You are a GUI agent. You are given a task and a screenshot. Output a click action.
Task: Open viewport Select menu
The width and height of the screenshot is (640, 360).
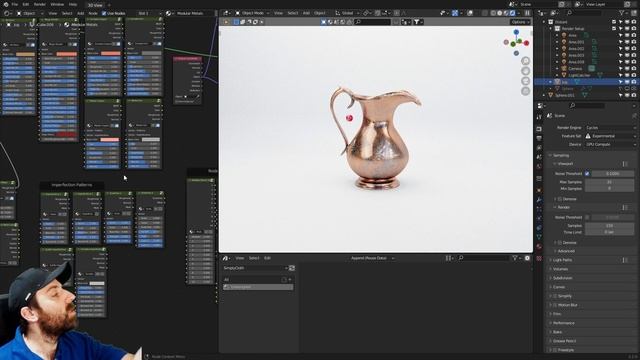tap(293, 13)
